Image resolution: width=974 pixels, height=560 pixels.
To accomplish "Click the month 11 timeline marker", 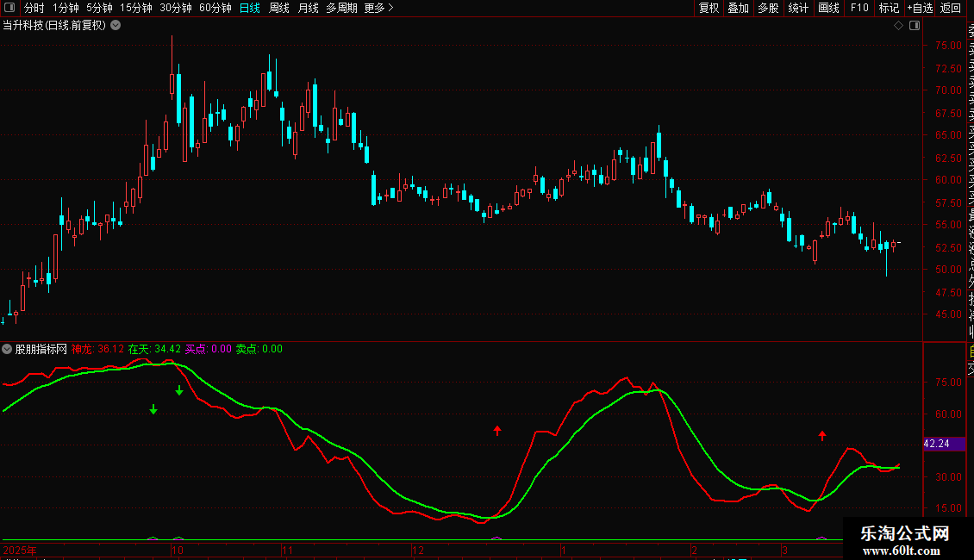I will pyautogui.click(x=287, y=550).
